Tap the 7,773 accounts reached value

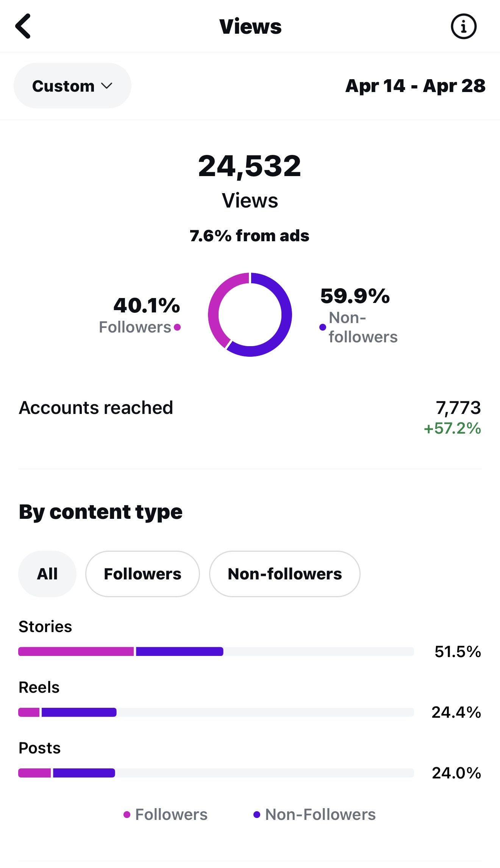pos(458,408)
